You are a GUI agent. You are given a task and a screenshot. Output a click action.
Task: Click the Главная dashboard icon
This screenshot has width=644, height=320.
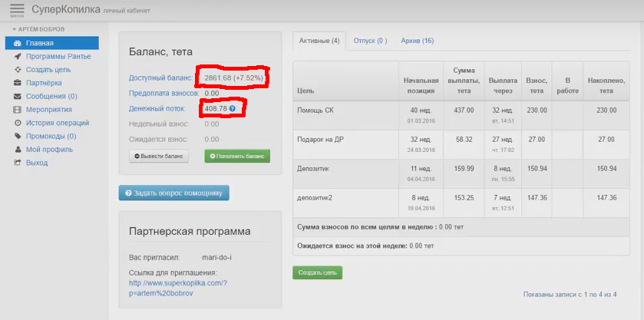pyautogui.click(x=18, y=43)
